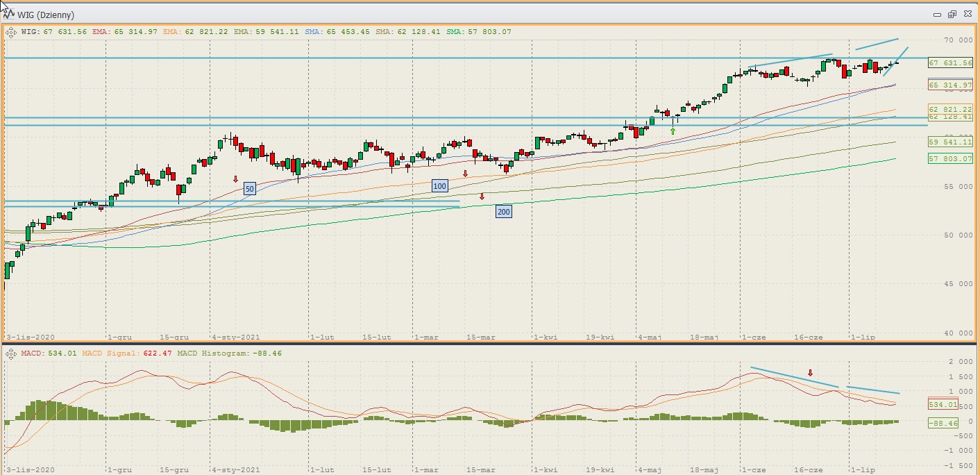Click the red down arrow in the MACD panel

point(810,373)
